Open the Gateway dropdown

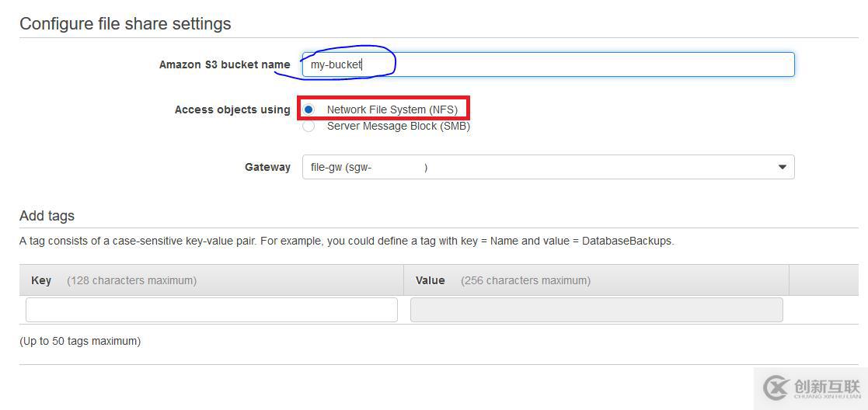pyautogui.click(x=548, y=167)
